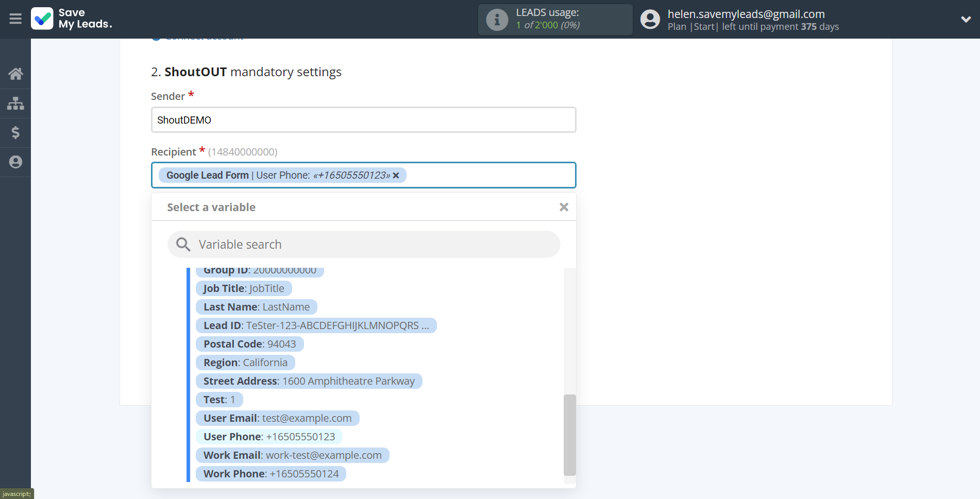Screen dimensions: 980x499
Task: Select the Lead ID variable
Action: click(x=316, y=325)
